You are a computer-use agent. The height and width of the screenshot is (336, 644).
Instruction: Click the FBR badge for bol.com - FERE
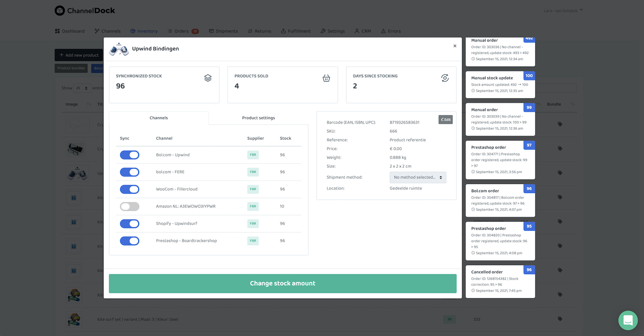[253, 172]
